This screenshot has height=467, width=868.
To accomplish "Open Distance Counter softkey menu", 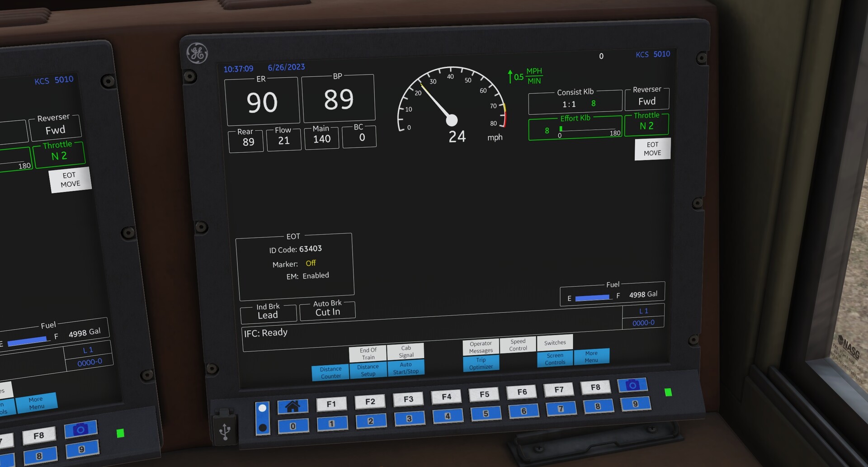I will coord(330,373).
